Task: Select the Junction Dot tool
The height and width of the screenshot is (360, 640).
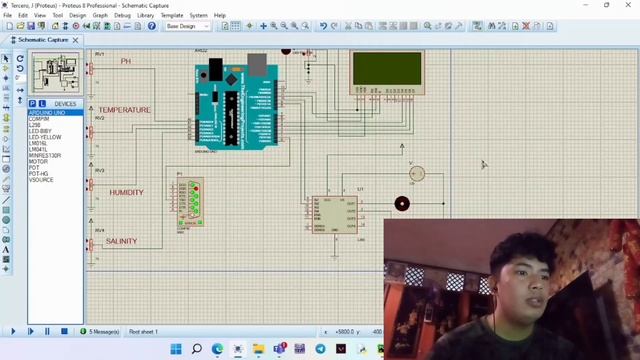Action: [6, 78]
